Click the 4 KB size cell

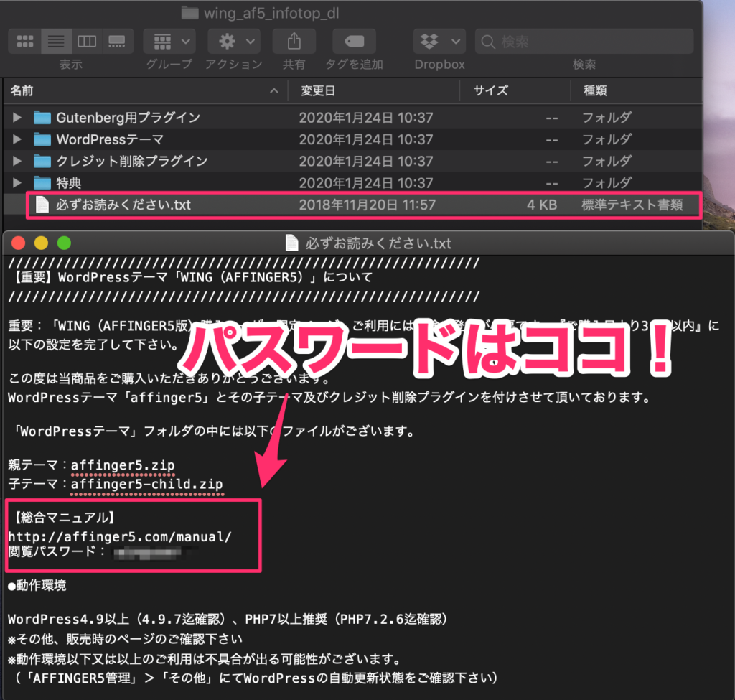click(x=542, y=205)
